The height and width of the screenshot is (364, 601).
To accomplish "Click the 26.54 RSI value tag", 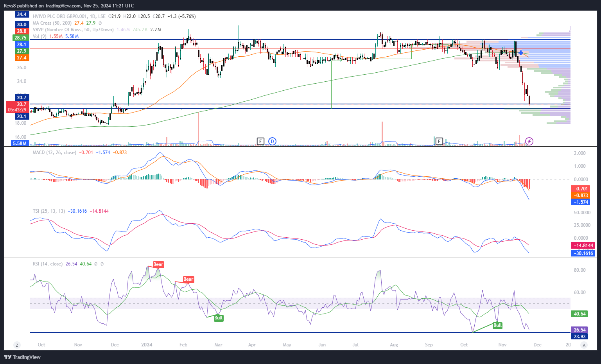I will tap(579, 330).
